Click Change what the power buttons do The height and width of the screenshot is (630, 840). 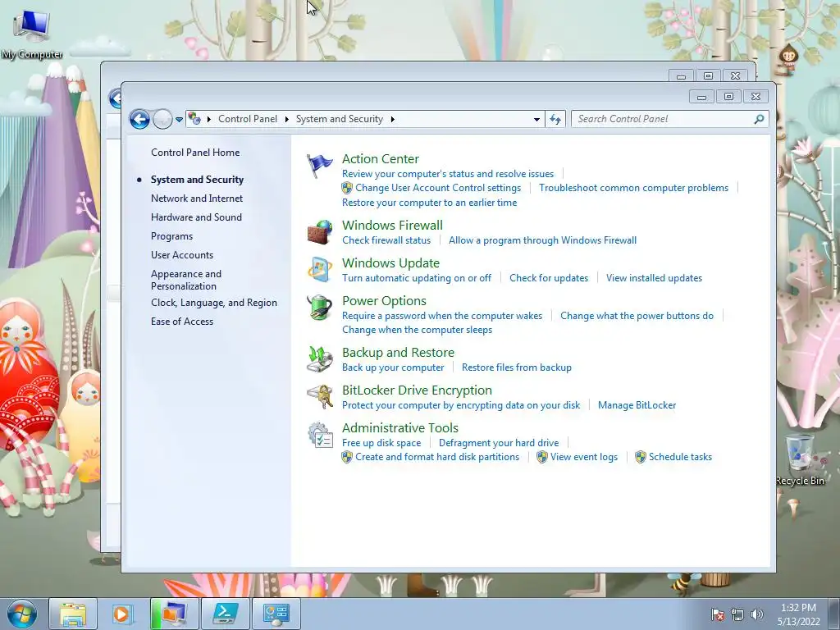tap(637, 316)
